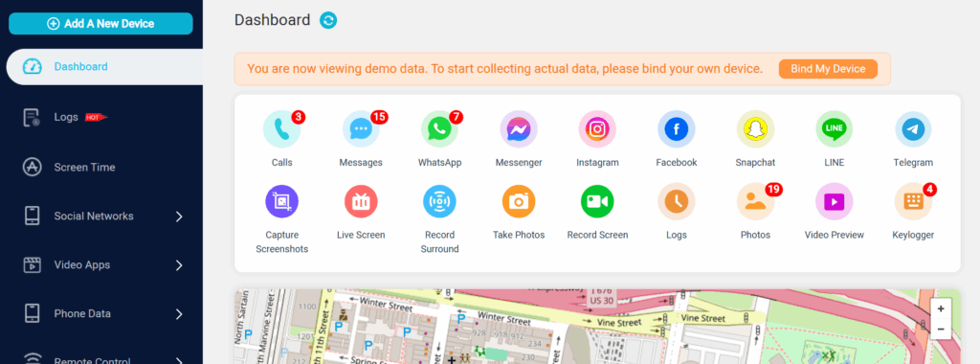Click the Video Preview label text

835,235
